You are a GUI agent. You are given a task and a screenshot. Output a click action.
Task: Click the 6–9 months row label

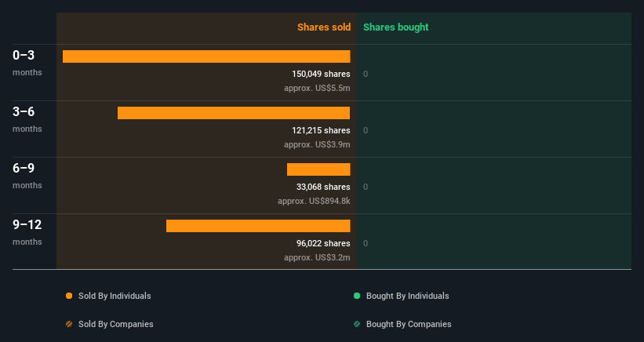[x=27, y=176]
